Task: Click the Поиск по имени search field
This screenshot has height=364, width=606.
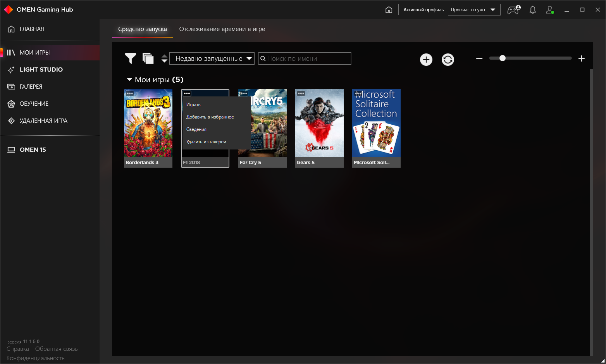Action: click(305, 58)
